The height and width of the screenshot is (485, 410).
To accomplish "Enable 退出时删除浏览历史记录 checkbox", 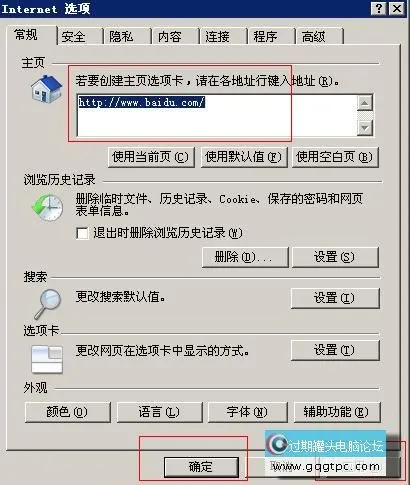I will click(82, 233).
